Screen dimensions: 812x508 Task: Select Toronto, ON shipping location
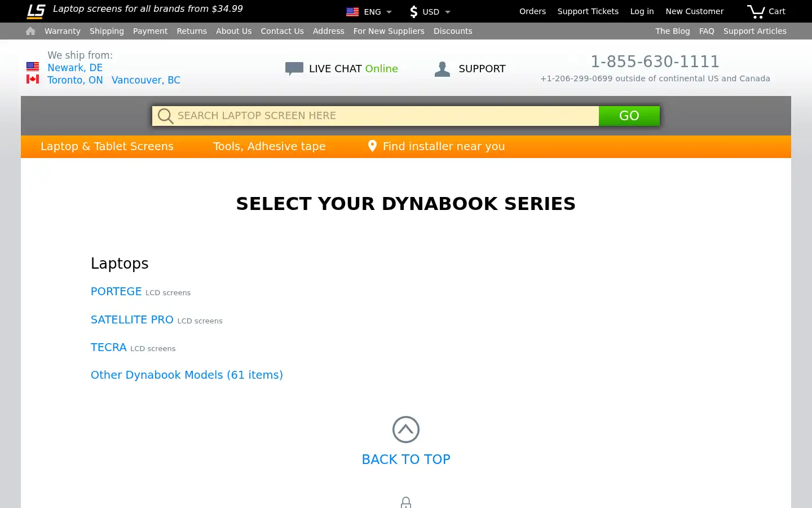75,80
